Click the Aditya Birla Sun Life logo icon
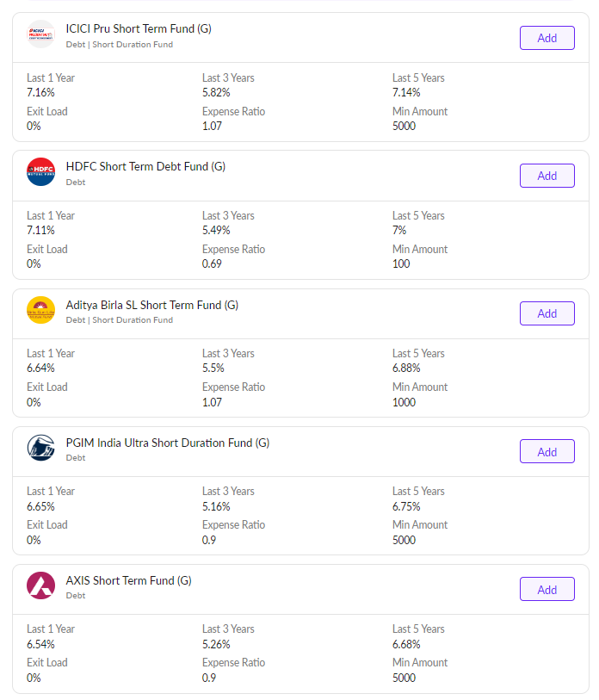This screenshot has width=599, height=700. point(40,310)
